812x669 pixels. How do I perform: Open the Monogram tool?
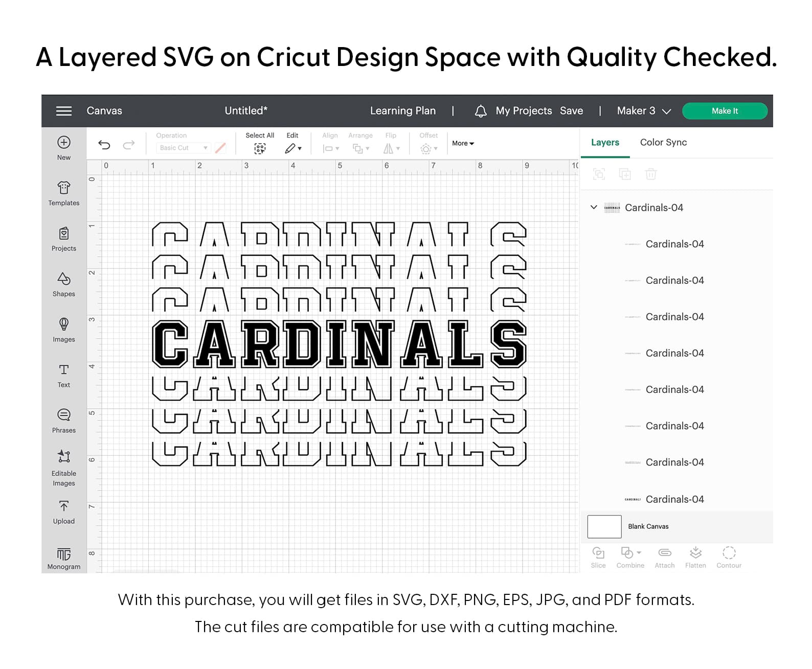pyautogui.click(x=64, y=559)
